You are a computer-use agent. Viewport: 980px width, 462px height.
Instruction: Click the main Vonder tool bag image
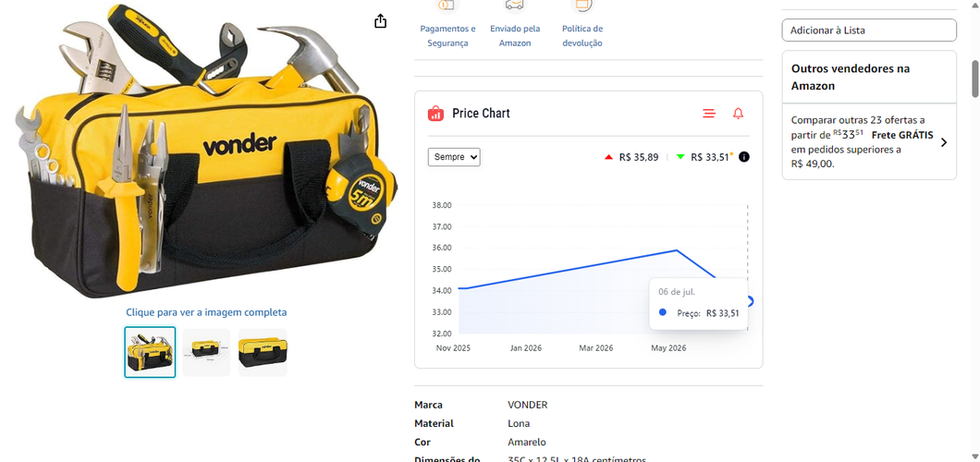click(x=206, y=150)
